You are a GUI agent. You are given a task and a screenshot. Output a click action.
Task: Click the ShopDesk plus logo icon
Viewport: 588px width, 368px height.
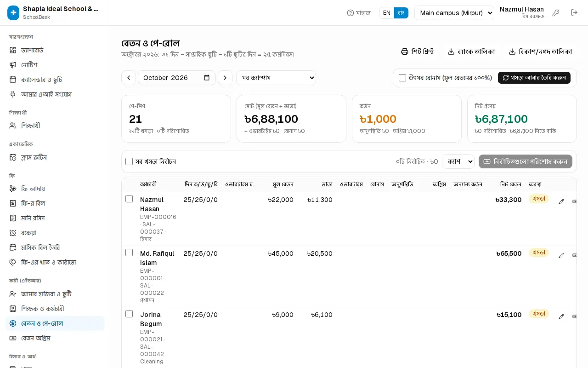[x=13, y=13]
